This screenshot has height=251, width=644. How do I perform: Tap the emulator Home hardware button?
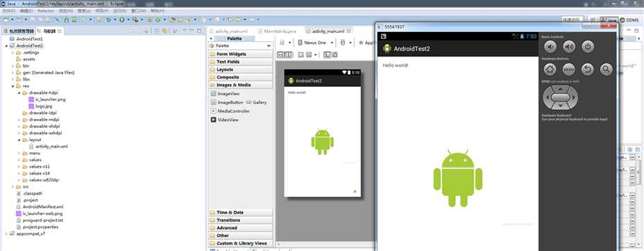click(550, 70)
